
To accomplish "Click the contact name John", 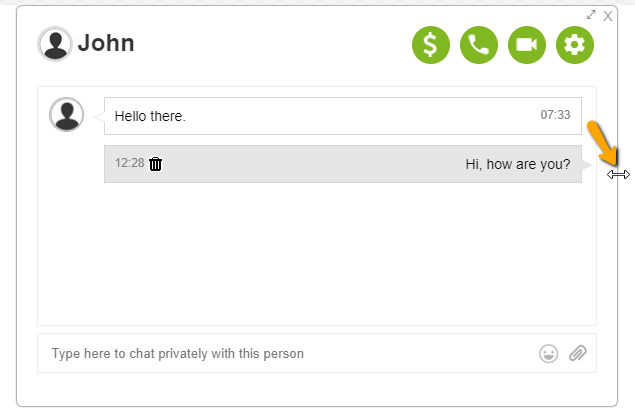I will click(x=106, y=44).
